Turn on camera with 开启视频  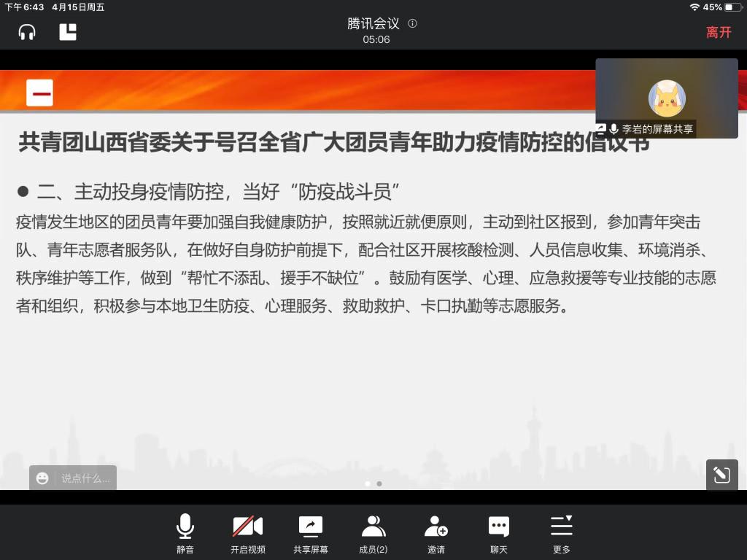248,533
